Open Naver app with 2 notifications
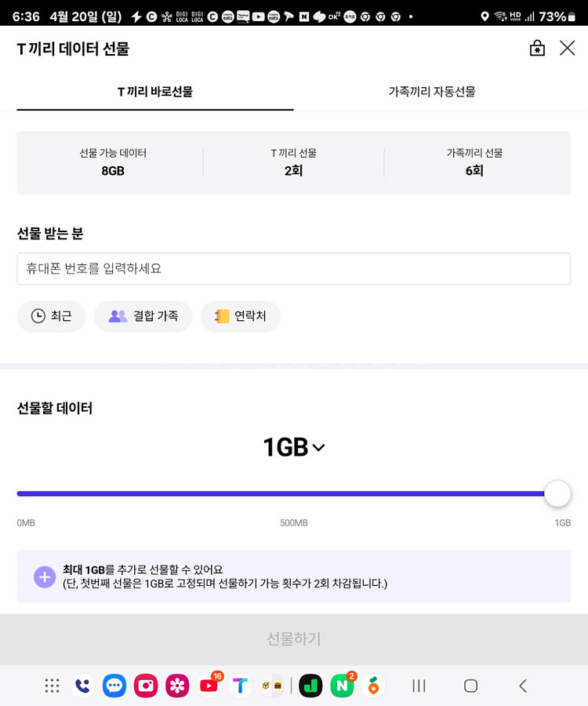The image size is (588, 706). [343, 685]
